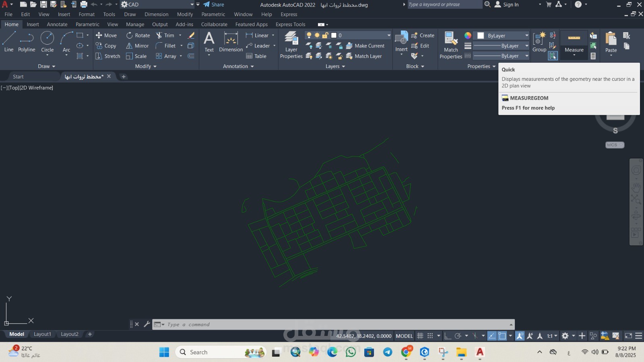The height and width of the screenshot is (362, 644).
Task: Open the Format menu
Action: click(x=87, y=14)
